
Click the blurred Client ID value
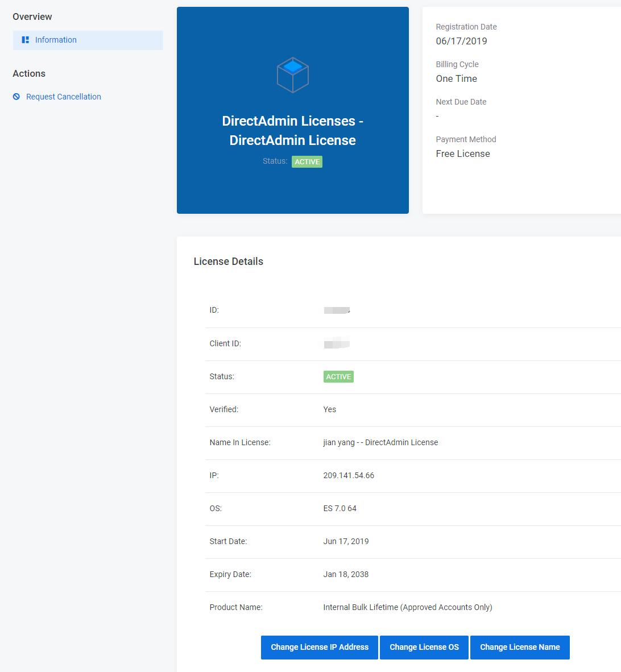[337, 343]
